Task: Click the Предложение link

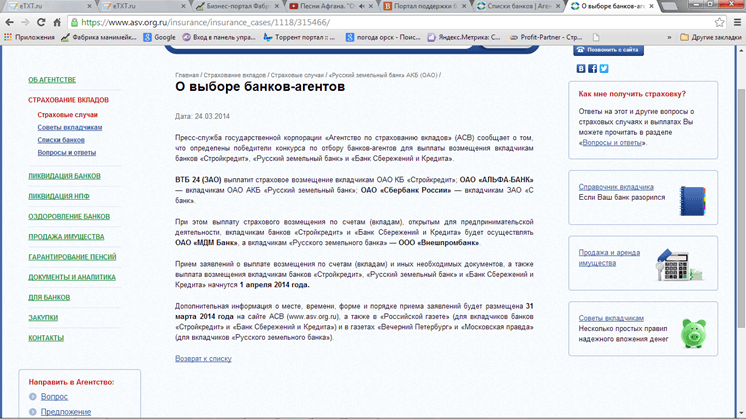Action: (x=66, y=412)
